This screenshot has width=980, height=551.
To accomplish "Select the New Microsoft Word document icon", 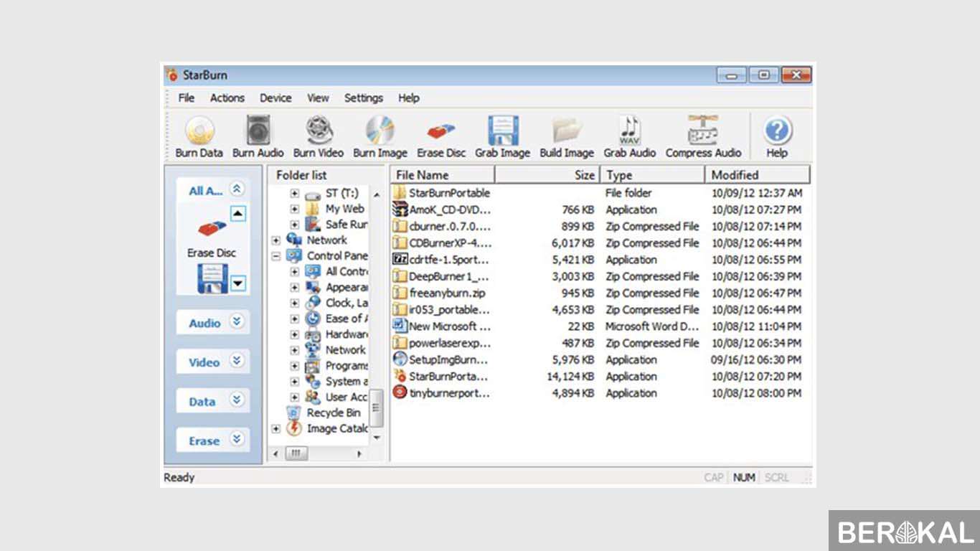I will pos(400,326).
